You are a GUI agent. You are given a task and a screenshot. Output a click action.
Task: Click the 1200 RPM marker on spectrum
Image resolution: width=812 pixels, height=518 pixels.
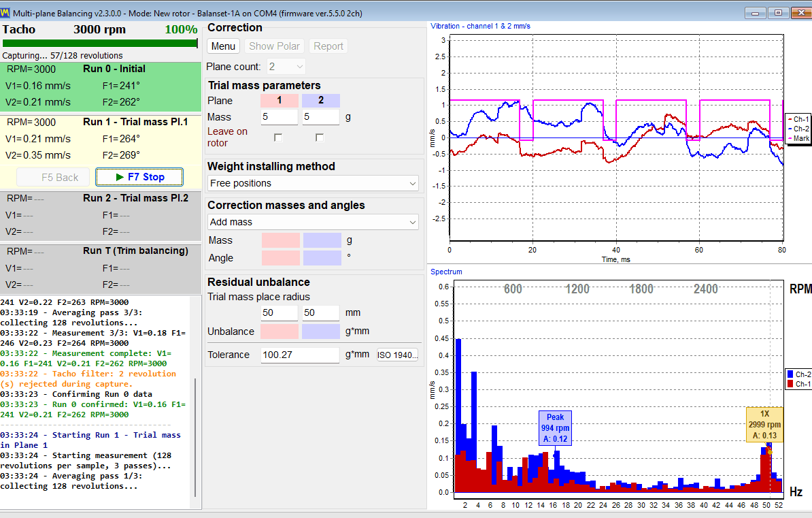[577, 289]
